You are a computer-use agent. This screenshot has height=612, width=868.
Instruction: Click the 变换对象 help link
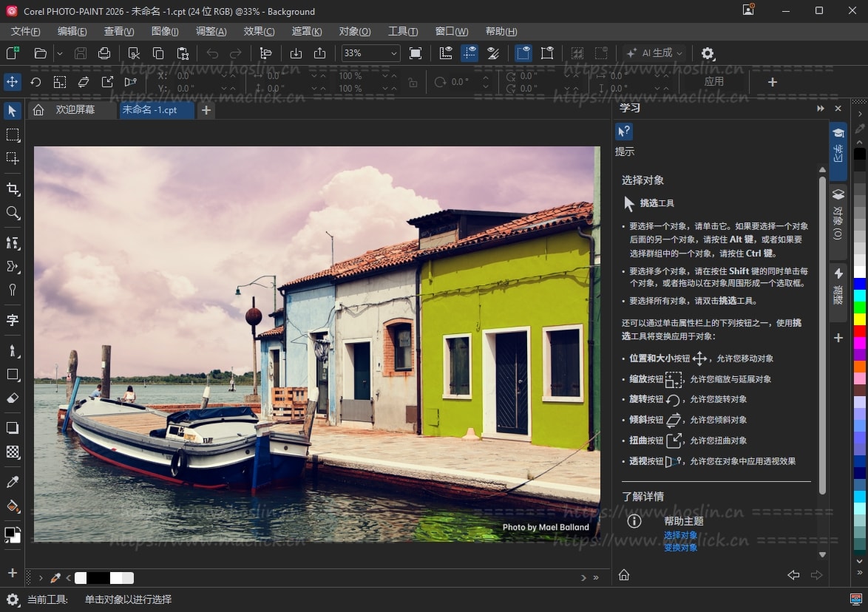pos(680,548)
